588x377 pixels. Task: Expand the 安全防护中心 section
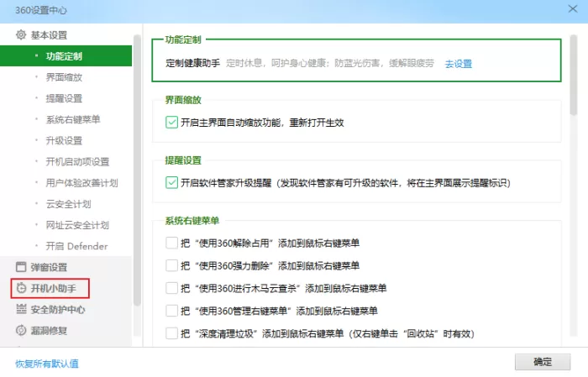coord(58,310)
